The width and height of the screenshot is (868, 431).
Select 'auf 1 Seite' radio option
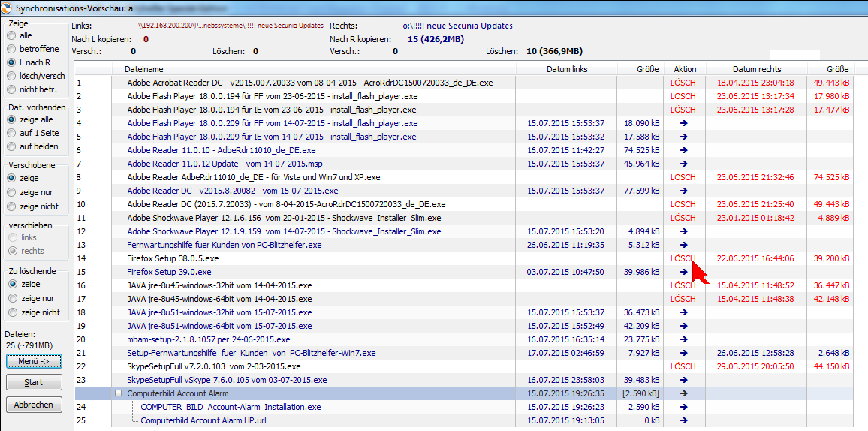click(x=11, y=133)
